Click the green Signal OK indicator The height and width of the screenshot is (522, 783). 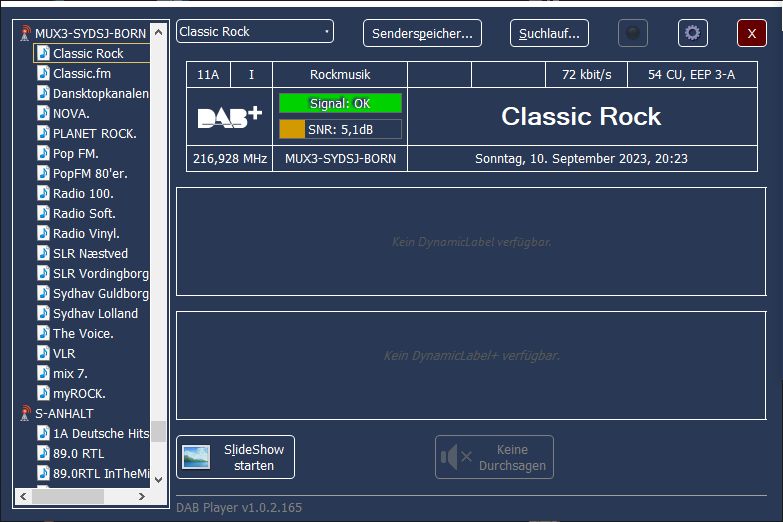340,103
